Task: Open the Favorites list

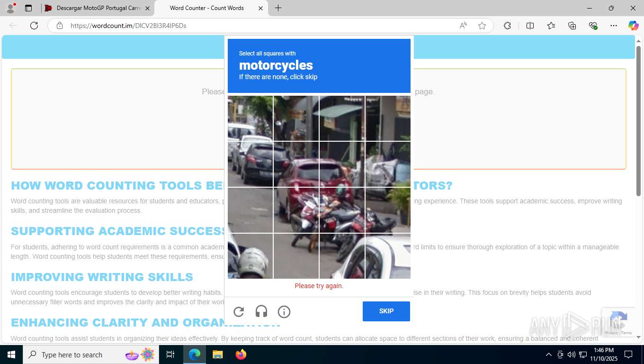Action: (551, 26)
